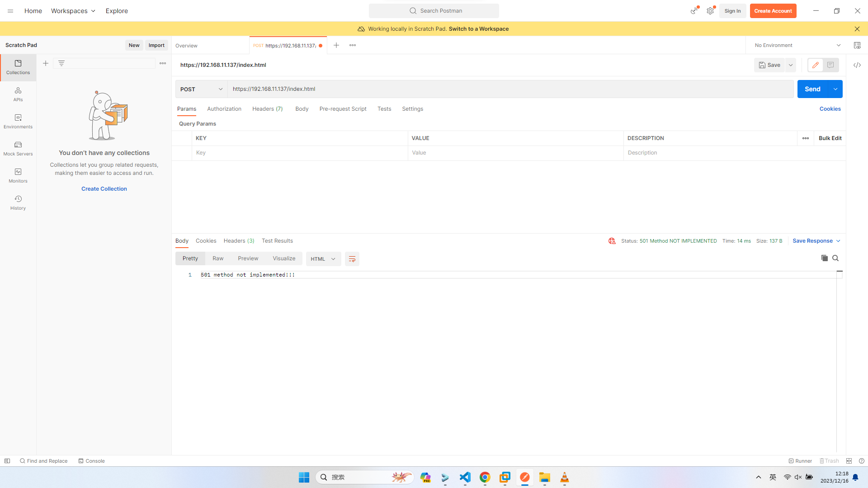The width and height of the screenshot is (868, 488).
Task: Switch to the Authorization tab
Action: tap(224, 109)
